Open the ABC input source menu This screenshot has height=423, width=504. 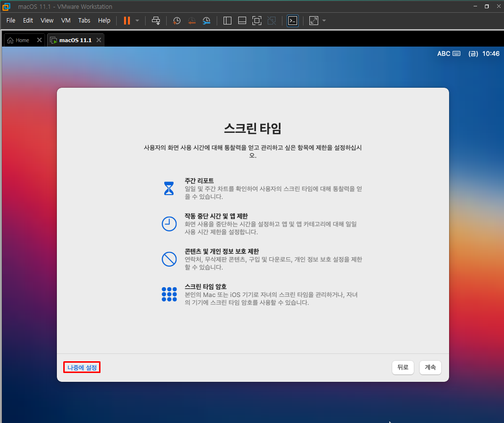point(449,54)
